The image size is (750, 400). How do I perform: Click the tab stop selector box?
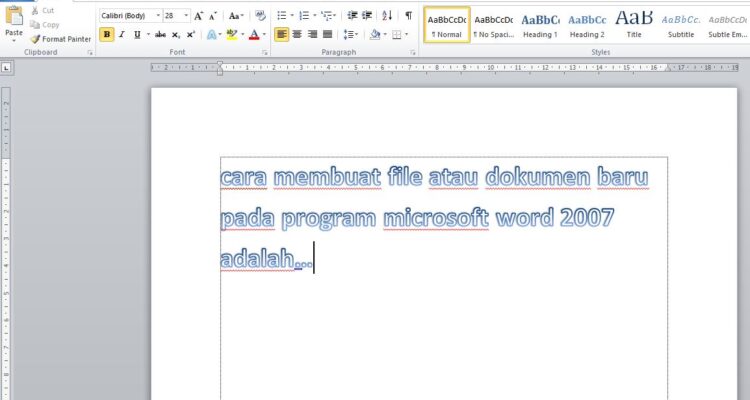[x=6, y=68]
